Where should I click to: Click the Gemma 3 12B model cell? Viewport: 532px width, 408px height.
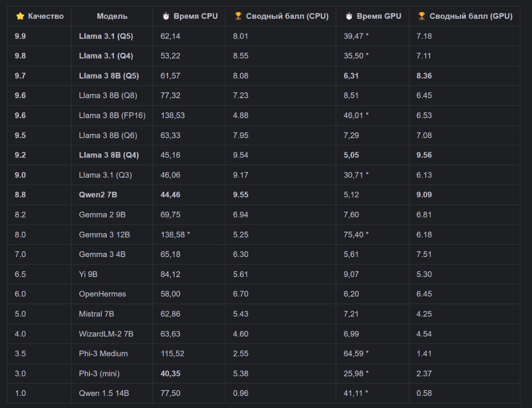[x=104, y=235]
